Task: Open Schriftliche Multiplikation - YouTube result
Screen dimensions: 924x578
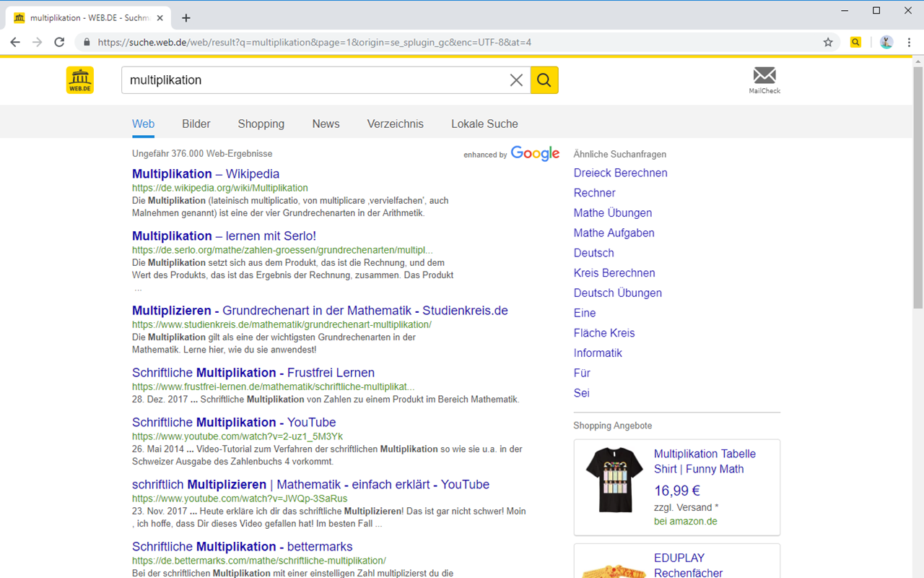Action: [x=234, y=422]
